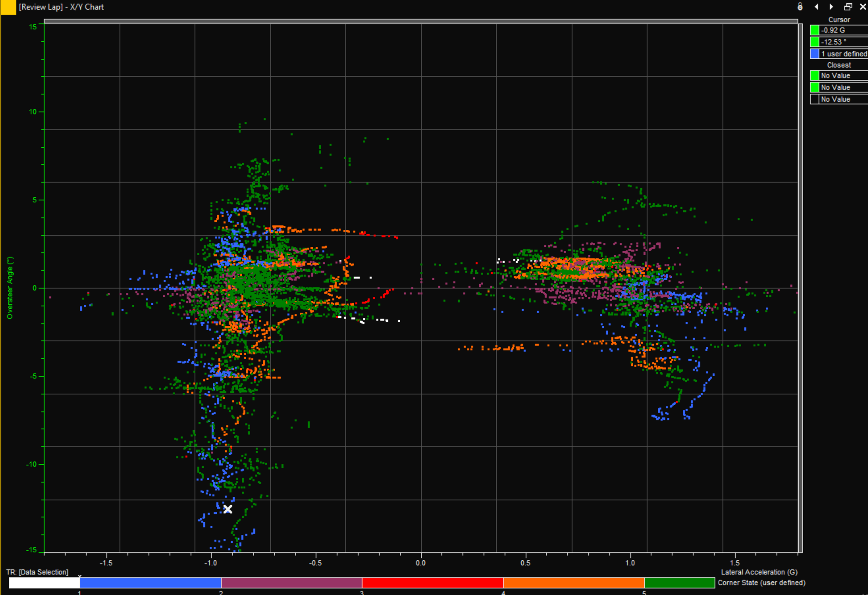Click the Lateral Acceleration (G) axis label
The width and height of the screenshot is (868, 595).
point(759,572)
